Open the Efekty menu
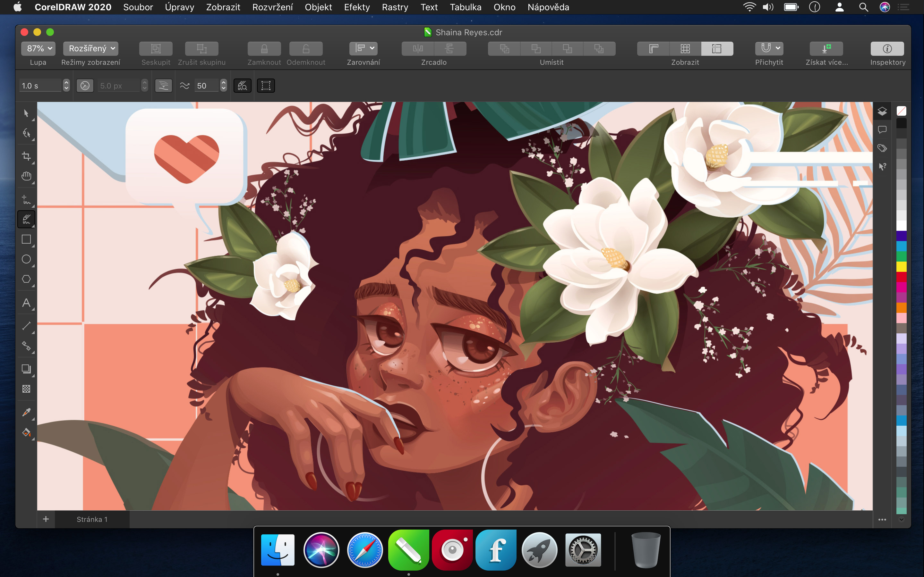 [x=357, y=7]
